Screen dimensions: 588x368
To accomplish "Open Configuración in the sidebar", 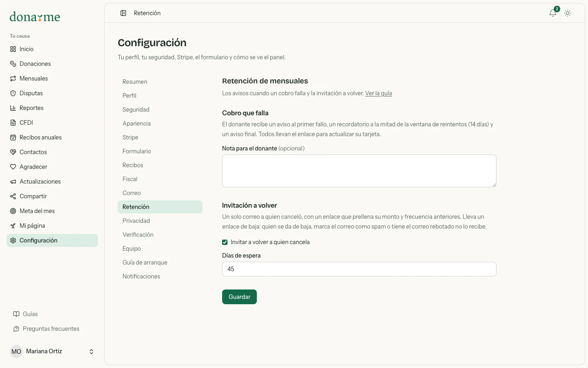I will point(52,240).
